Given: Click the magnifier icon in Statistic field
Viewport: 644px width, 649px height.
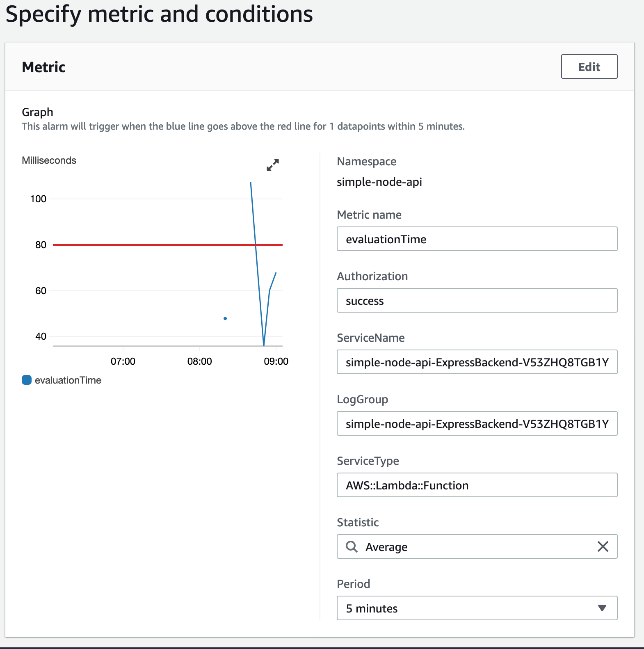Looking at the screenshot, I should pos(352,546).
